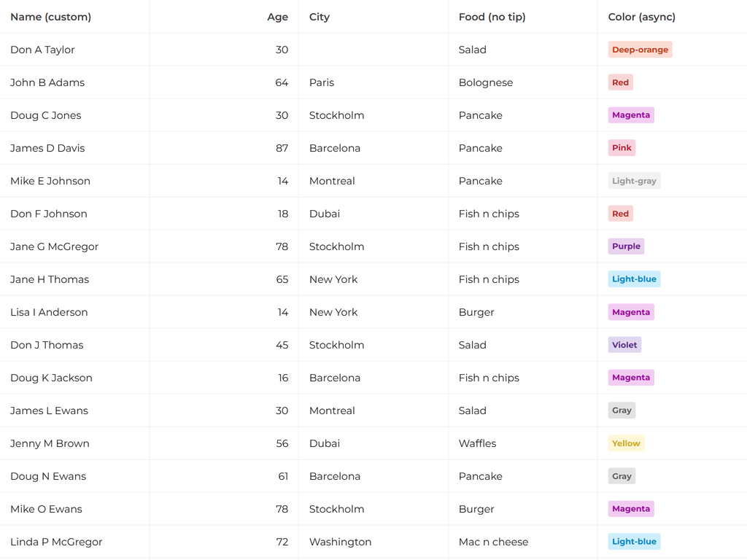Click the Paris city cell
Image resolution: width=747 pixels, height=560 pixels.
[322, 82]
